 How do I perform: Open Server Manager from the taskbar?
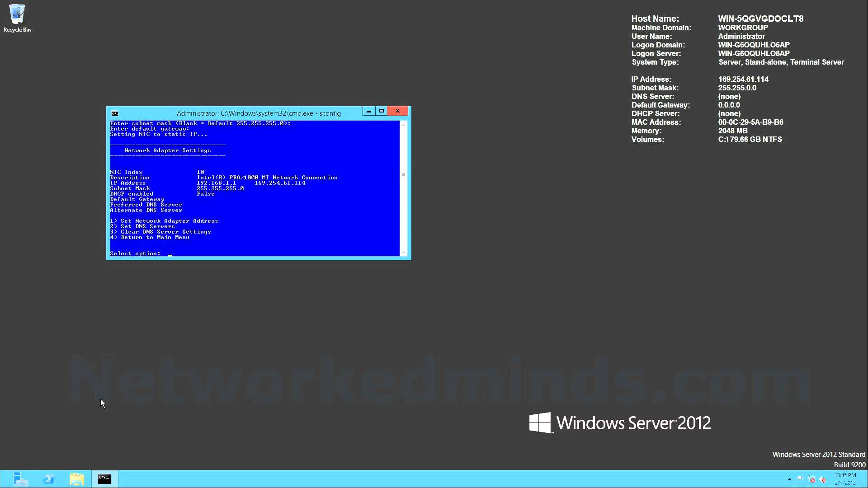[20, 479]
